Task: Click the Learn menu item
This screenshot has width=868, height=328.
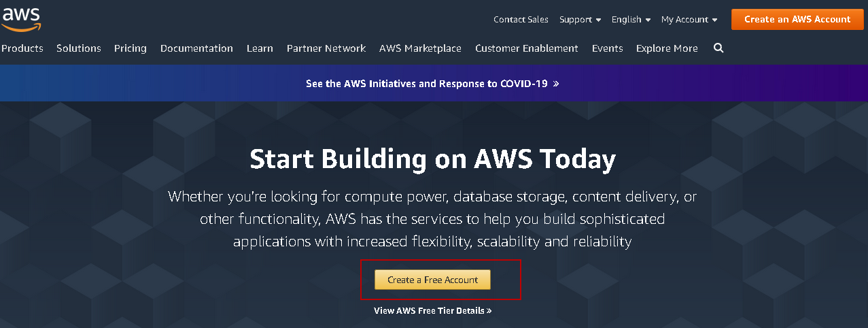Action: point(260,48)
